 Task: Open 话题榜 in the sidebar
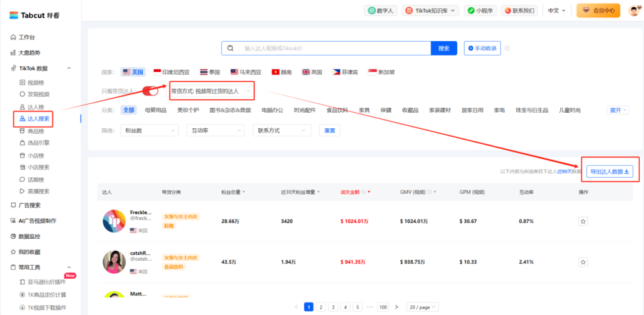pyautogui.click(x=32, y=179)
